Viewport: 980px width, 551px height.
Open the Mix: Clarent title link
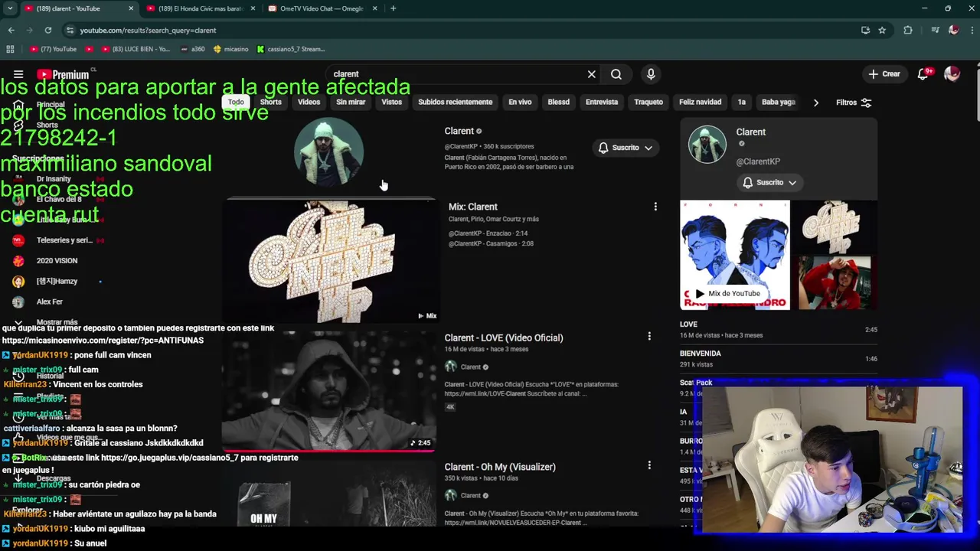(x=472, y=207)
